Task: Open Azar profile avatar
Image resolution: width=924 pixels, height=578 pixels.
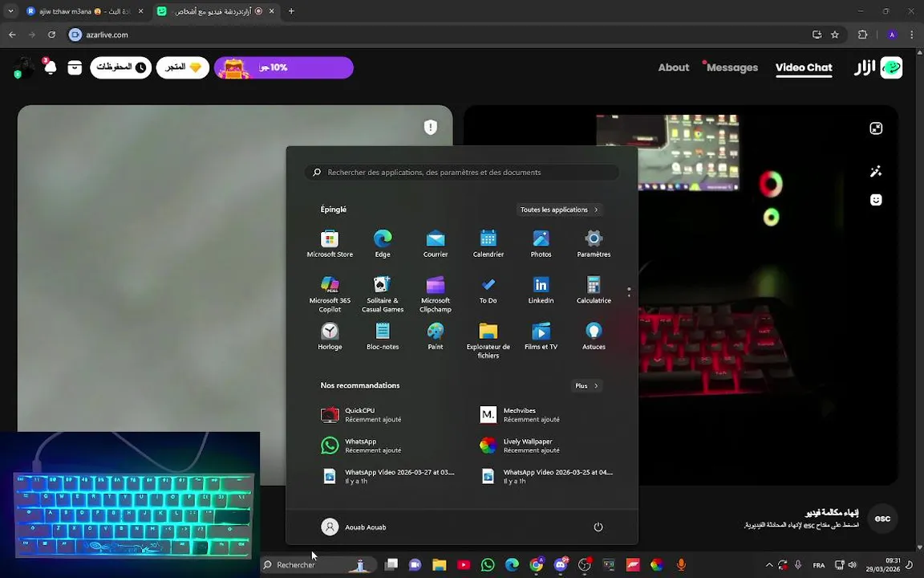Action: (x=23, y=67)
